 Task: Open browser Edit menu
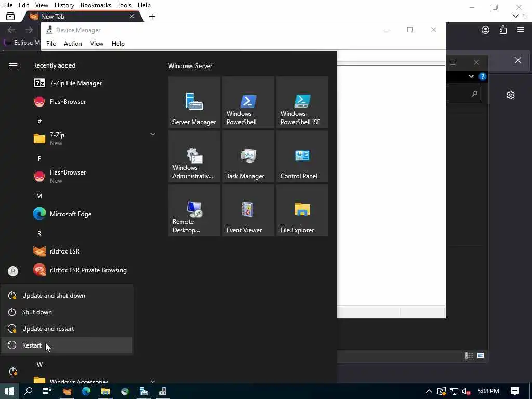tap(24, 5)
